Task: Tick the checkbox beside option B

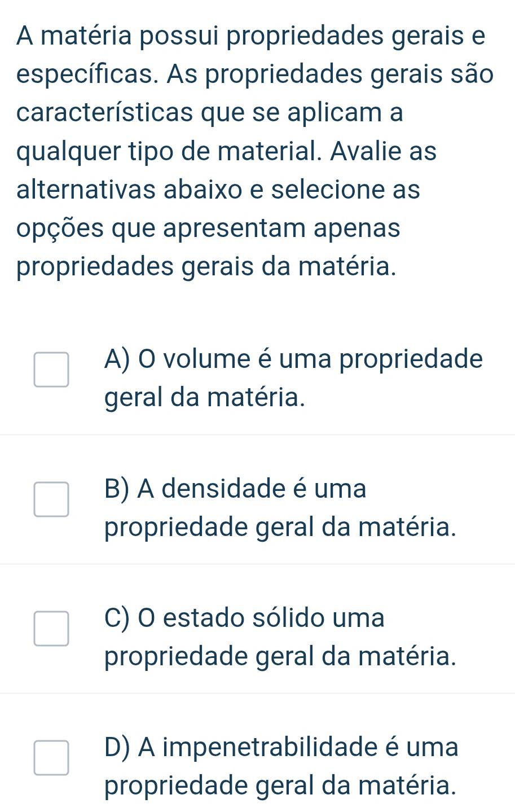Action: pyautogui.click(x=51, y=499)
